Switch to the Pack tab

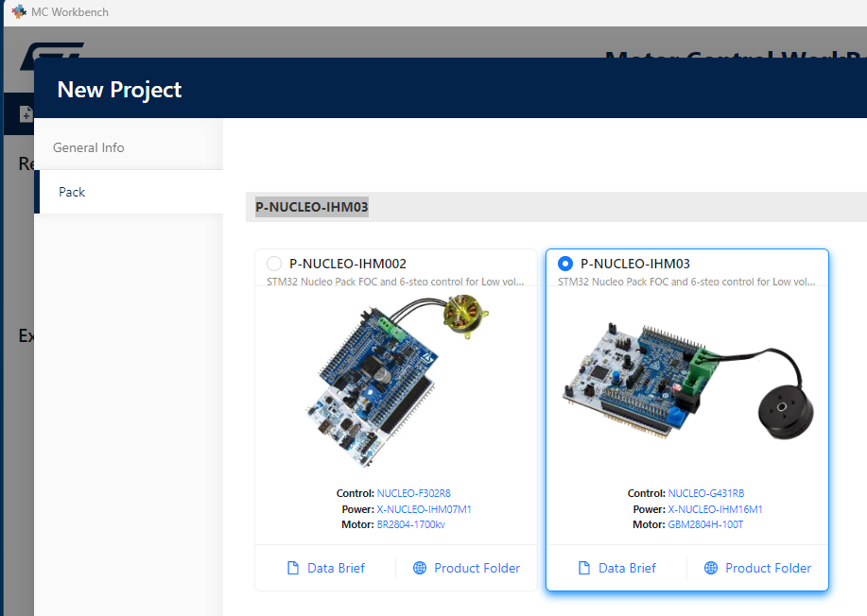71,192
